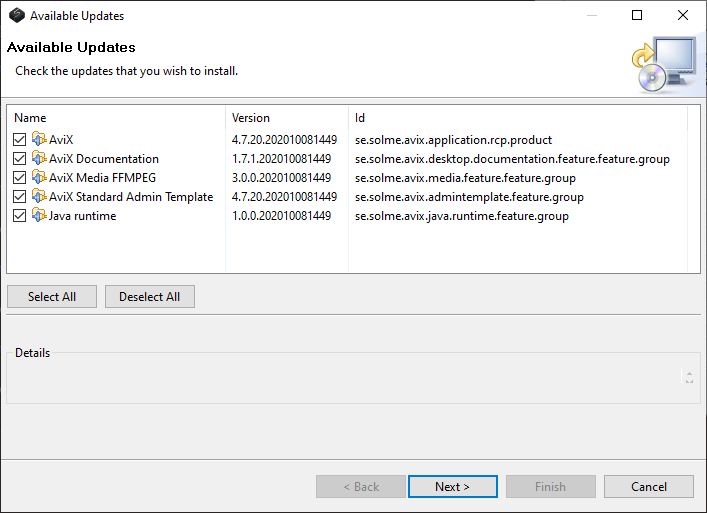This screenshot has width=707, height=513.
Task: Maximize the Available Updates window
Action: point(637,16)
